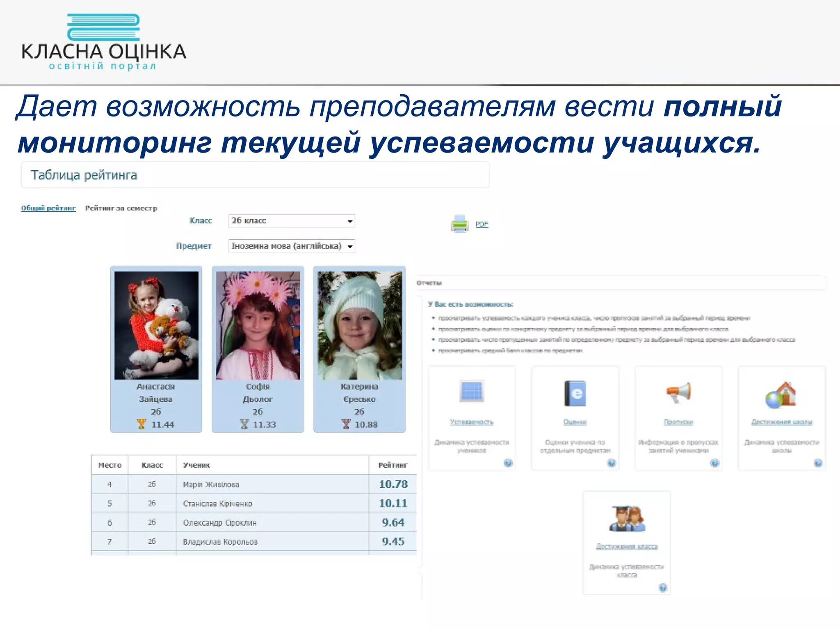Open the Предмет dropdown with Іноземна мова
The width and height of the screenshot is (840, 630).
[292, 246]
